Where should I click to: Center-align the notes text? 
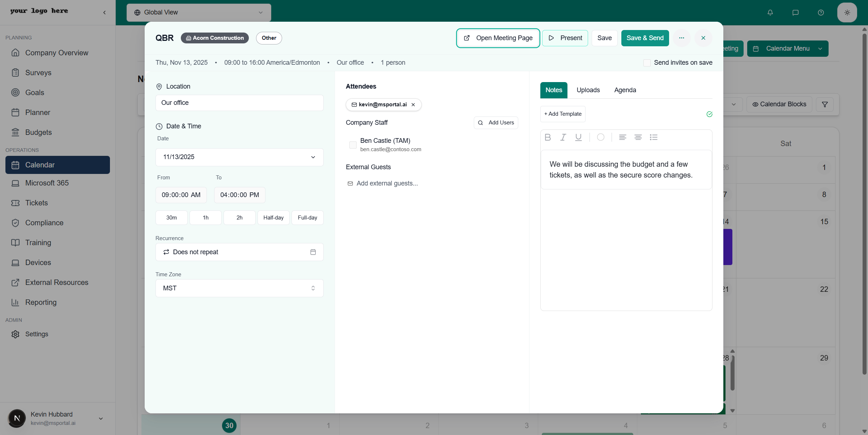638,137
